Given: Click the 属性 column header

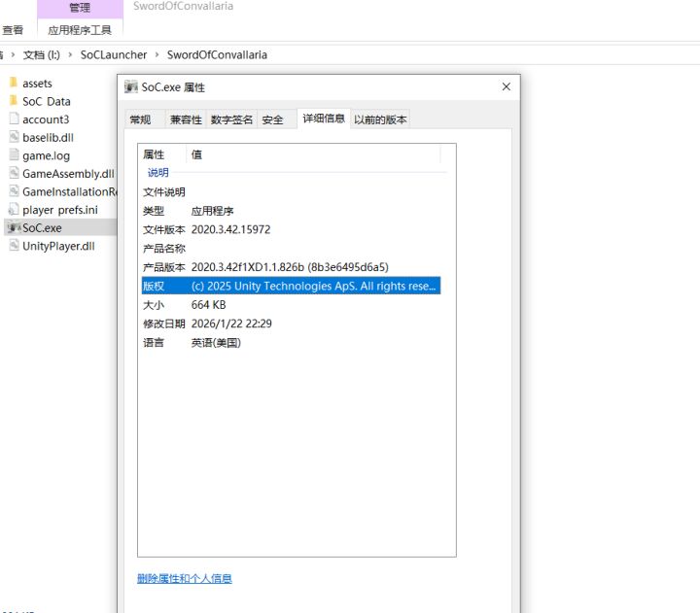Looking at the screenshot, I should coord(162,154).
